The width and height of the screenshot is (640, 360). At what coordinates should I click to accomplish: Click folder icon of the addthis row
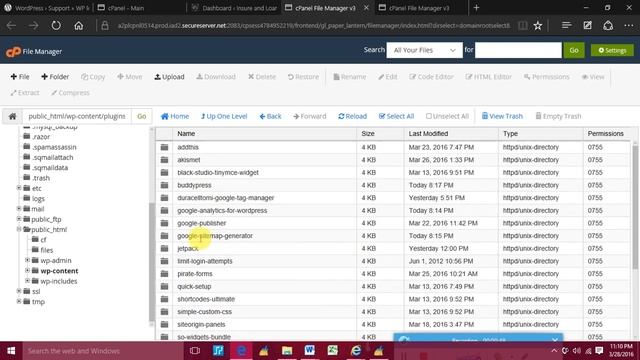pos(164,147)
